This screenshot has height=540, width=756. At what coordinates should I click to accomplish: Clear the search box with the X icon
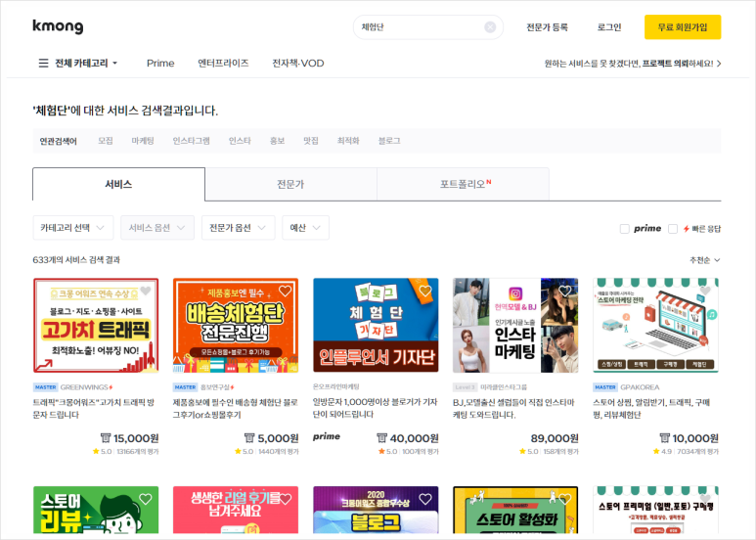pyautogui.click(x=490, y=27)
